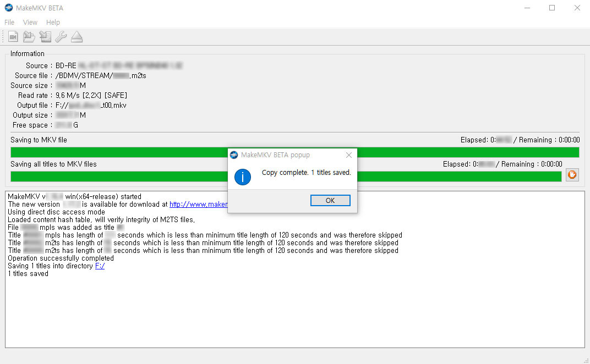This screenshot has width=590, height=364.
Task: Click the Read rate value 9.6 M/s
Action: [91, 95]
